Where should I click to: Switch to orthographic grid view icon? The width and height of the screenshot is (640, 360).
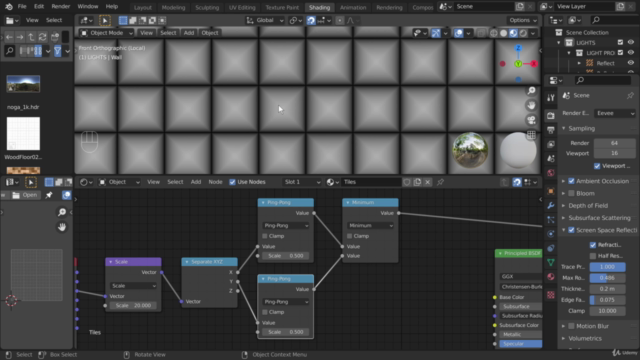pos(531,135)
